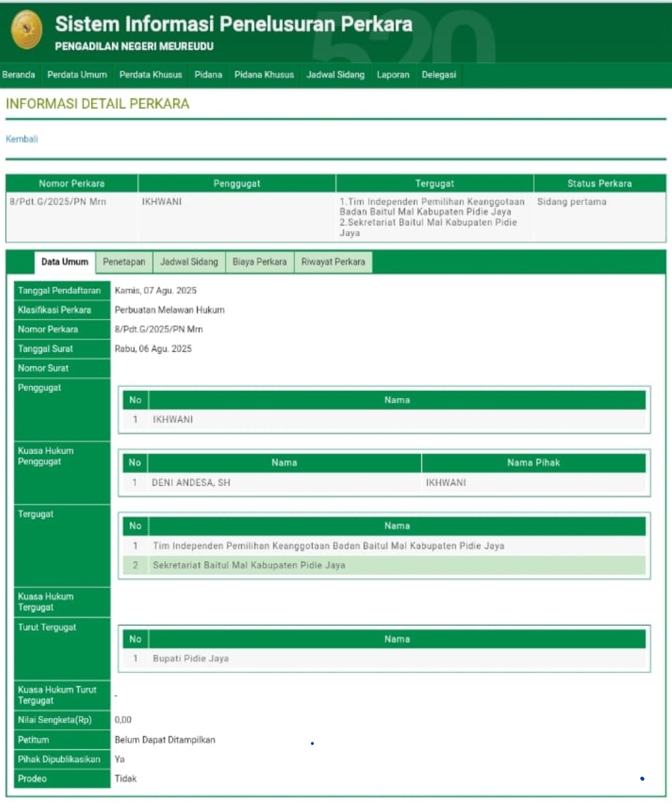Screen dimensions: 672x805
Task: Open the Pidana menu
Action: (x=209, y=75)
